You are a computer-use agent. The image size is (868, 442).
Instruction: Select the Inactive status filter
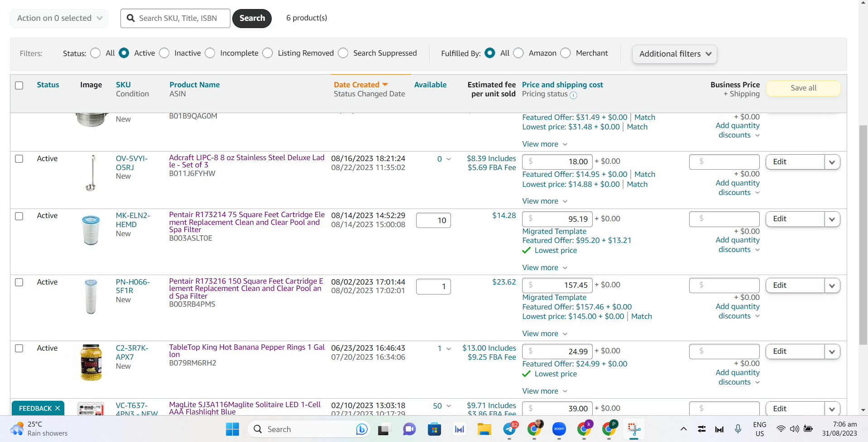click(x=164, y=53)
